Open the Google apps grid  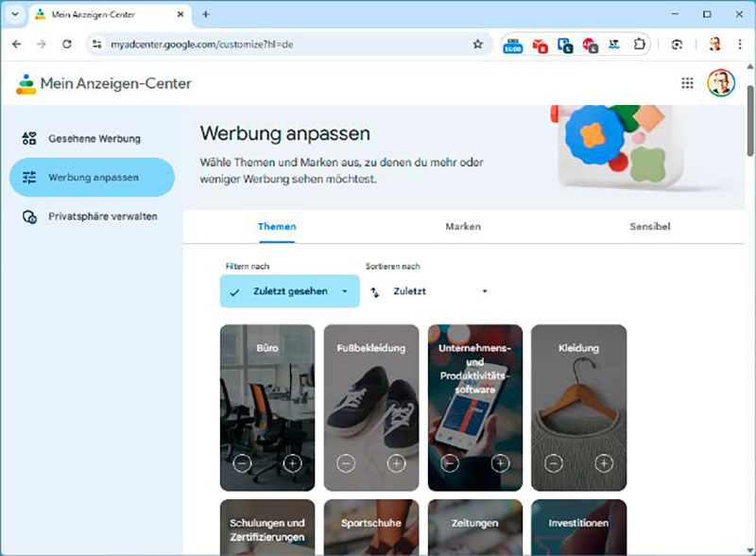click(687, 83)
